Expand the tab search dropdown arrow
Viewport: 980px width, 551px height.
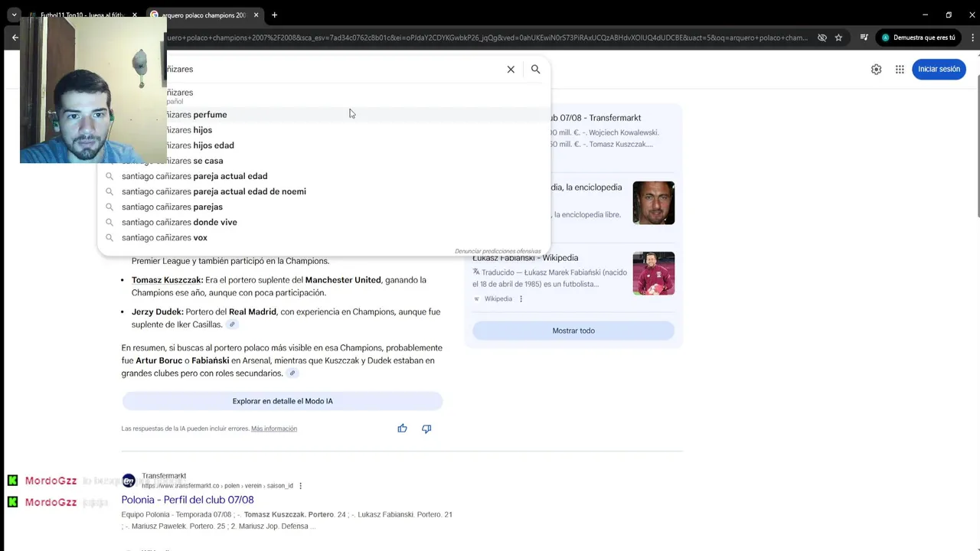coord(14,15)
